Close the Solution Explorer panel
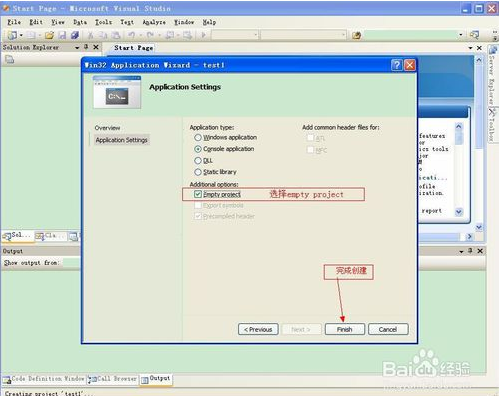Viewport: 500px width, 396px height. pos(96,47)
